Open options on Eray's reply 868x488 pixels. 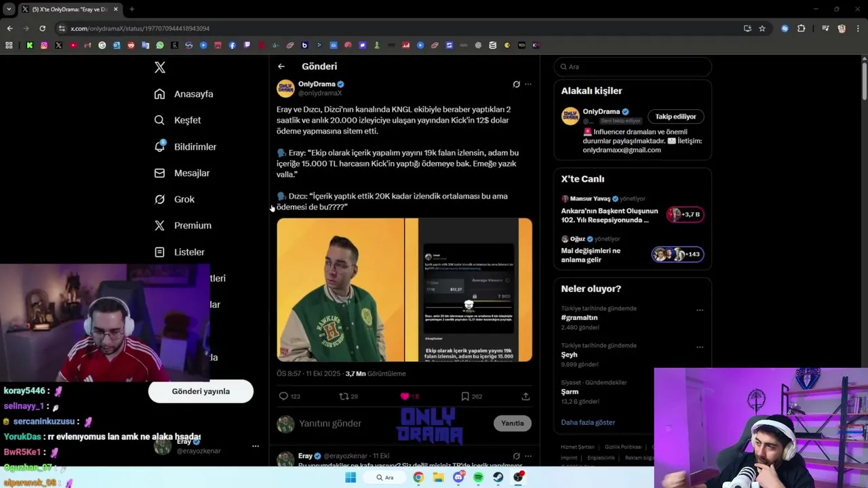click(528, 456)
